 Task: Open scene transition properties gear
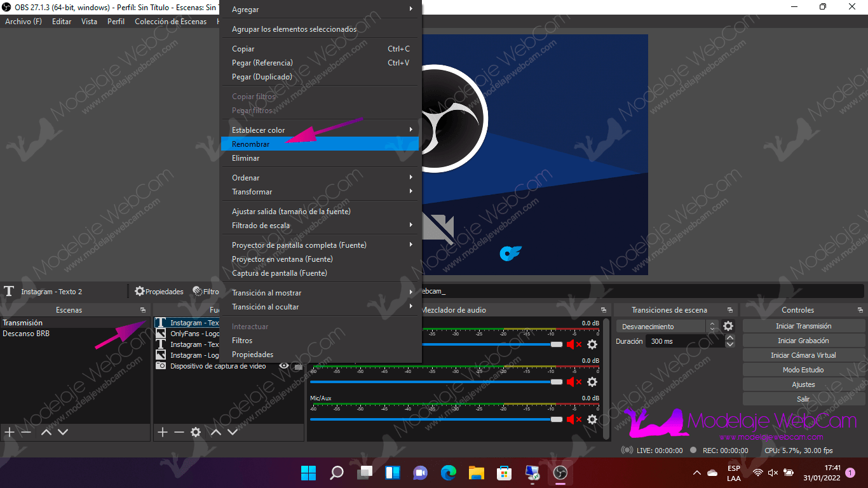click(x=728, y=326)
